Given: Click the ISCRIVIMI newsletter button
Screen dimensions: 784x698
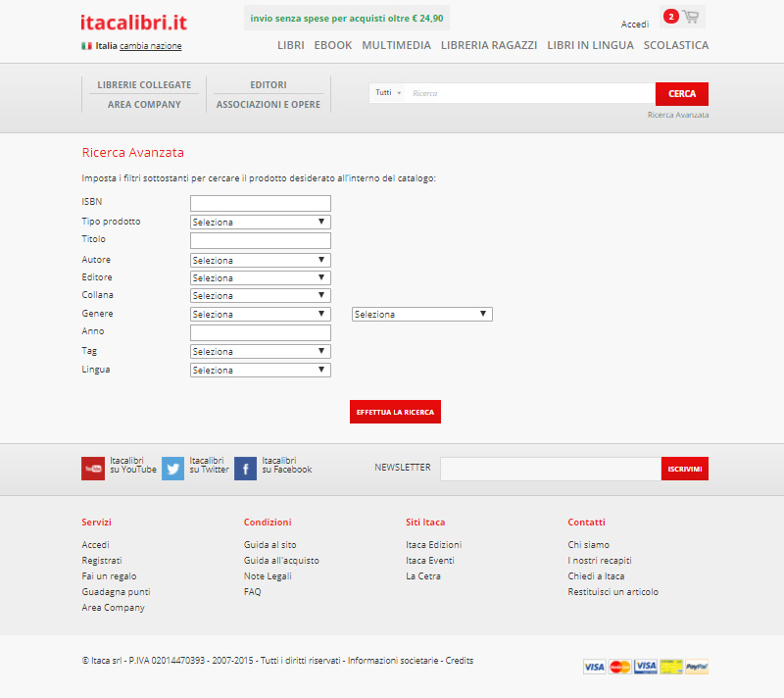Looking at the screenshot, I should tap(685, 469).
